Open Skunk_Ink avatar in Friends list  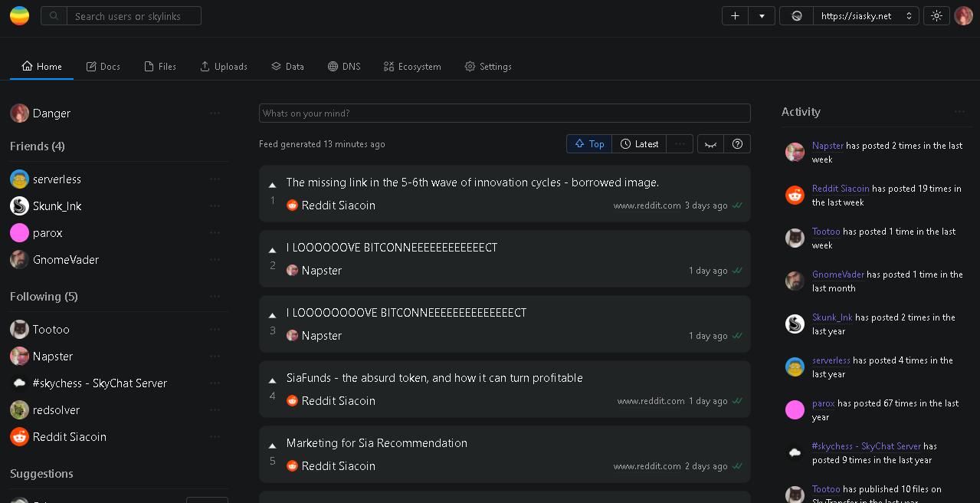pyautogui.click(x=20, y=206)
